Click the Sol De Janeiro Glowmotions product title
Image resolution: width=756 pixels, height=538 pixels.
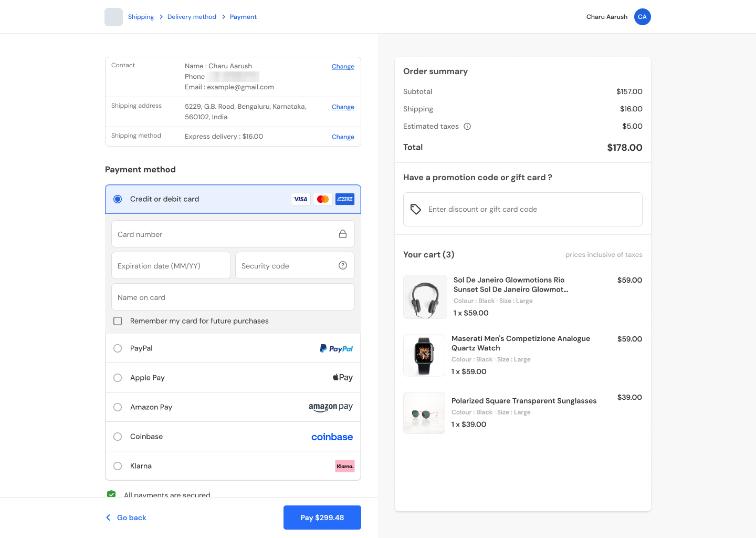point(511,285)
